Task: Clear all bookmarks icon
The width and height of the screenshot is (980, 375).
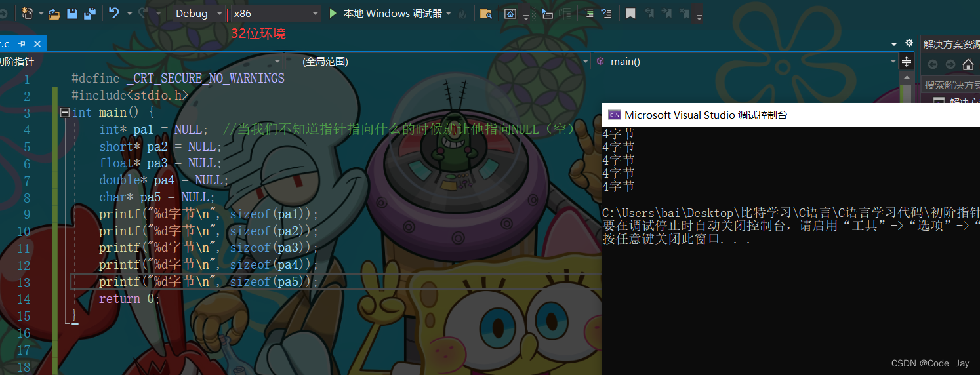Action: click(x=684, y=14)
